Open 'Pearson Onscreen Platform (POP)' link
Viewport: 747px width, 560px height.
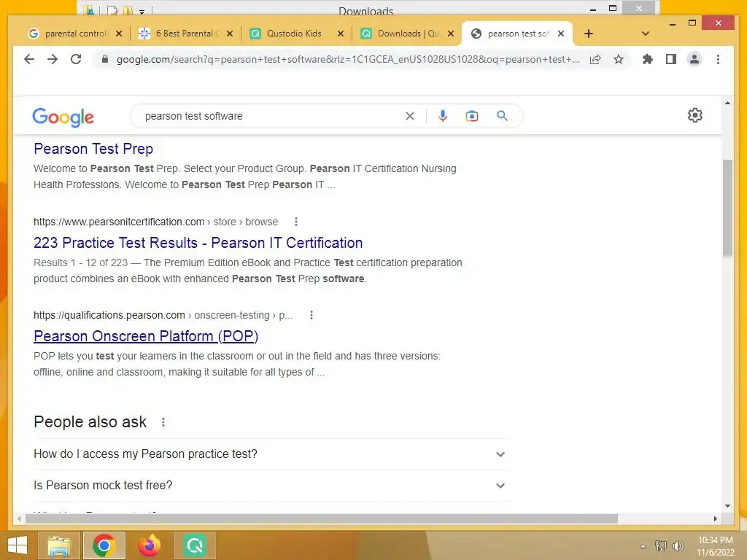tap(146, 336)
